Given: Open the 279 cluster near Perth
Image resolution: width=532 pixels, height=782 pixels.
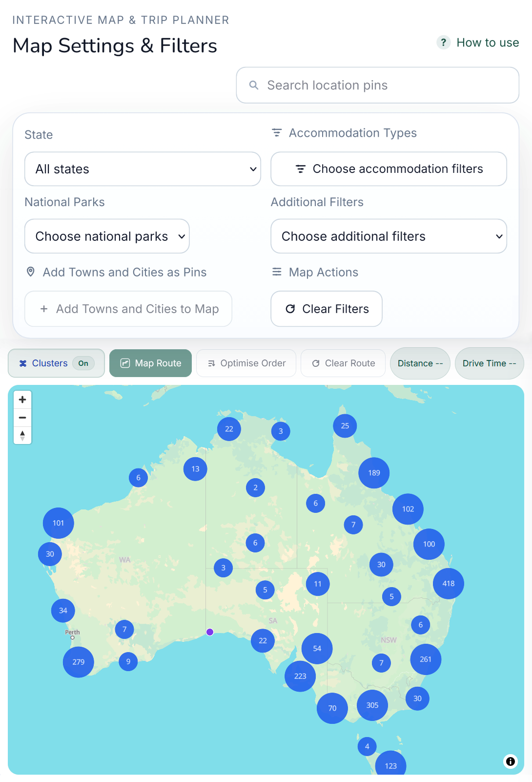Looking at the screenshot, I should tap(79, 662).
